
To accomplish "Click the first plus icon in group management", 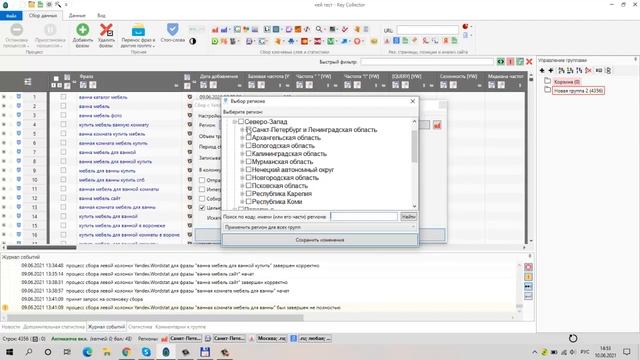I will [542, 71].
